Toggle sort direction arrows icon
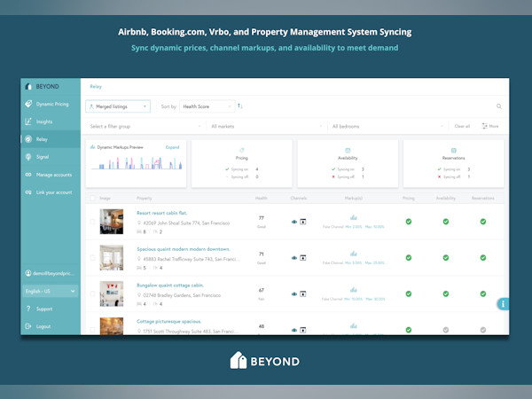Viewport: 532px width, 399px height. click(240, 106)
